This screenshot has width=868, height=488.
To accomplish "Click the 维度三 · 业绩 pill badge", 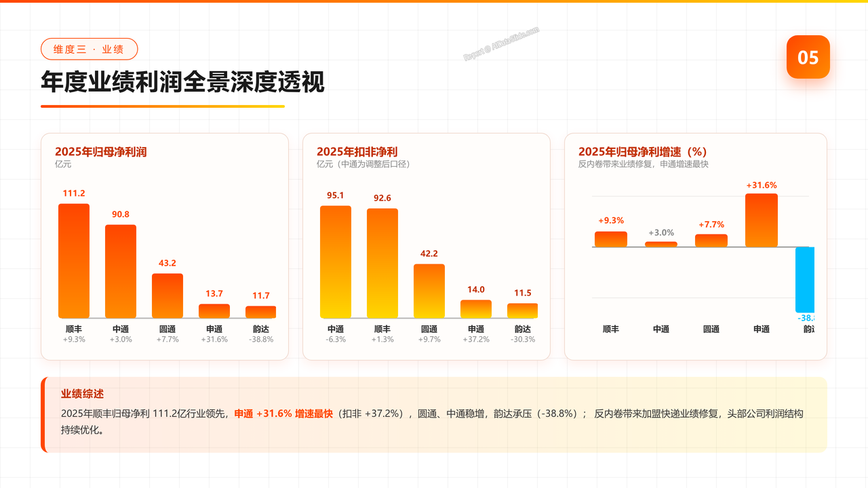I will (89, 49).
